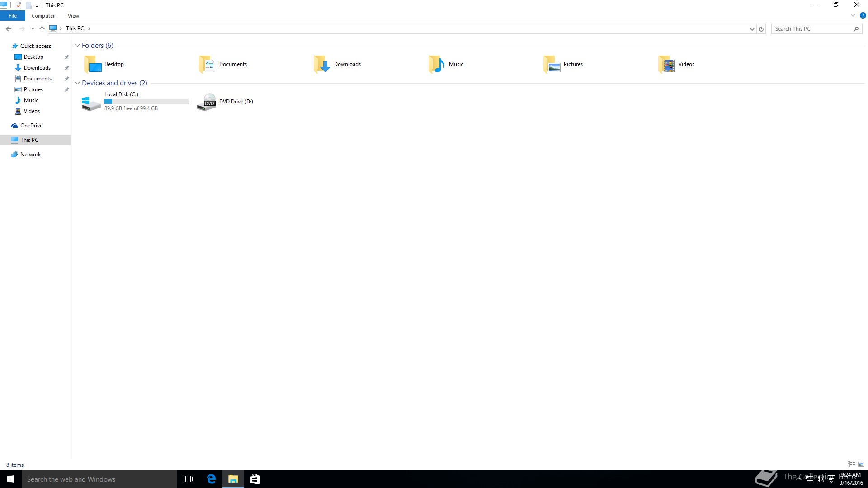Select Desktop in Quick access sidebar
Screen dimensions: 868x488
[x=33, y=57]
